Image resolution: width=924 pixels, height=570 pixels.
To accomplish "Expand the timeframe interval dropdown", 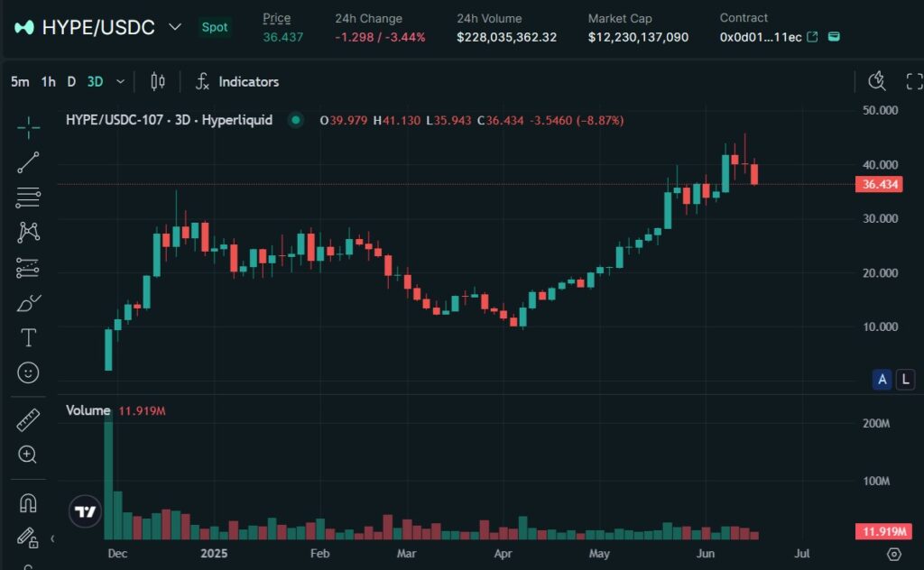I will pyautogui.click(x=120, y=81).
